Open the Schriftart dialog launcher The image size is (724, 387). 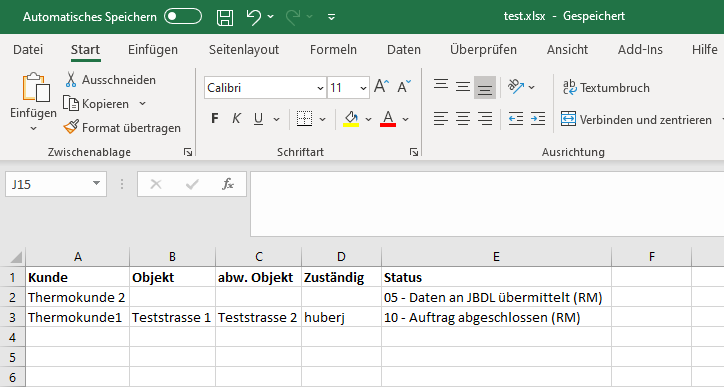pos(414,152)
